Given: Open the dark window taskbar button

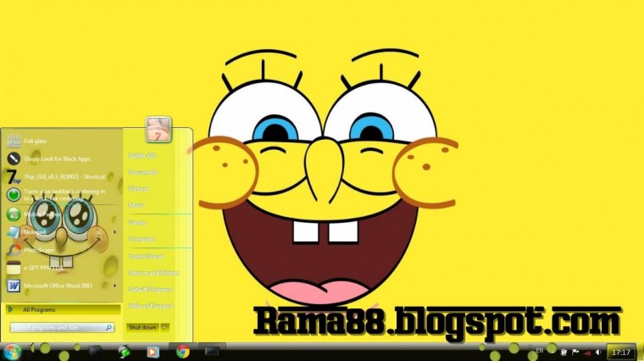Looking at the screenshot, I should pos(212,351).
